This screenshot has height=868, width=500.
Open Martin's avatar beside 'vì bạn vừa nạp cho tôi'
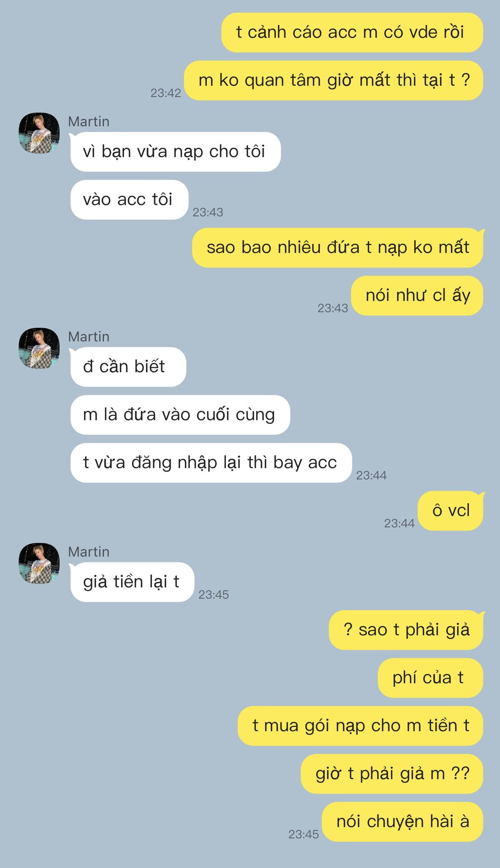[39, 133]
